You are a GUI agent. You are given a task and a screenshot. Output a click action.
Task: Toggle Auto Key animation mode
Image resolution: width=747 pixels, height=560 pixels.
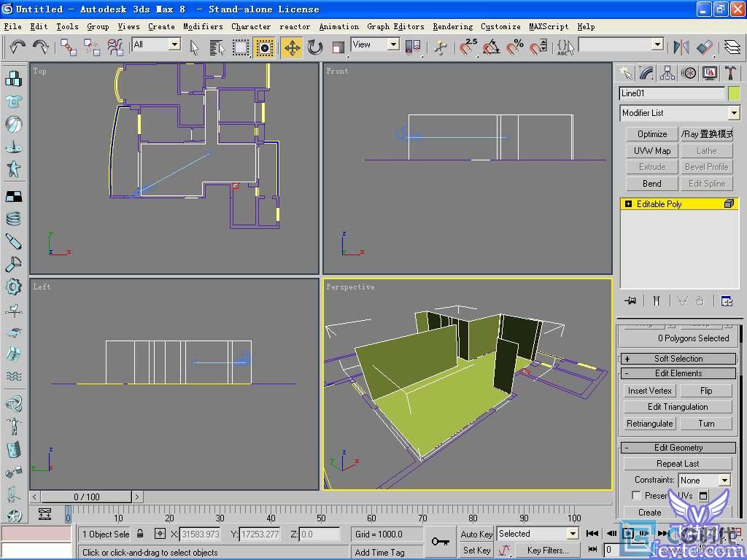[x=476, y=534]
